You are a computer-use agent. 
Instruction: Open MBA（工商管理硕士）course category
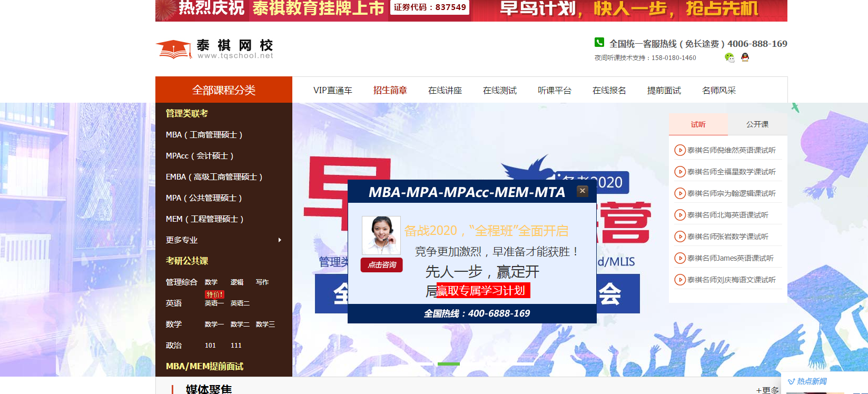pos(204,135)
